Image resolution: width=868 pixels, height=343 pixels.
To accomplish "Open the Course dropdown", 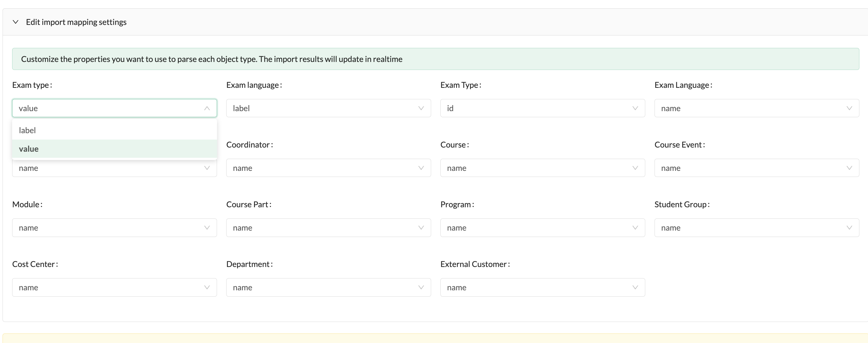I will click(542, 168).
